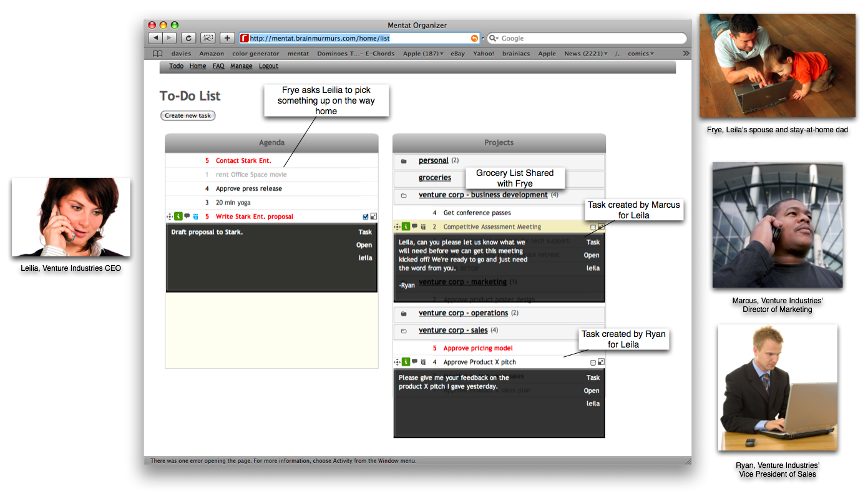
Task: Click the window resize grip in status bar
Action: tap(688, 461)
